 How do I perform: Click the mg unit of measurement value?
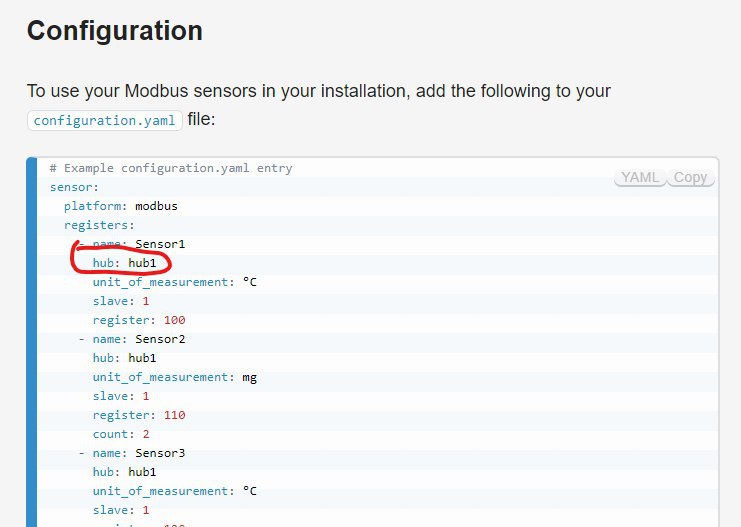point(250,377)
